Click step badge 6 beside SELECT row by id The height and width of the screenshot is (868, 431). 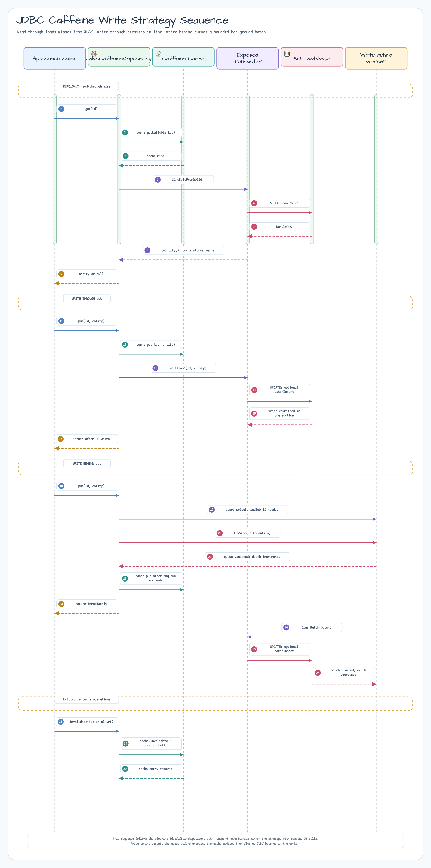(x=254, y=203)
